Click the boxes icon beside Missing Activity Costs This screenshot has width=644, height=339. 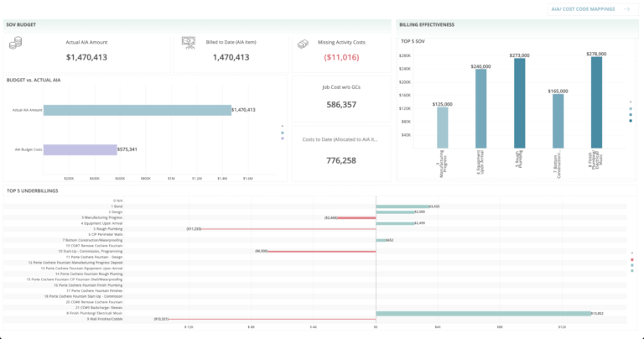(x=302, y=42)
